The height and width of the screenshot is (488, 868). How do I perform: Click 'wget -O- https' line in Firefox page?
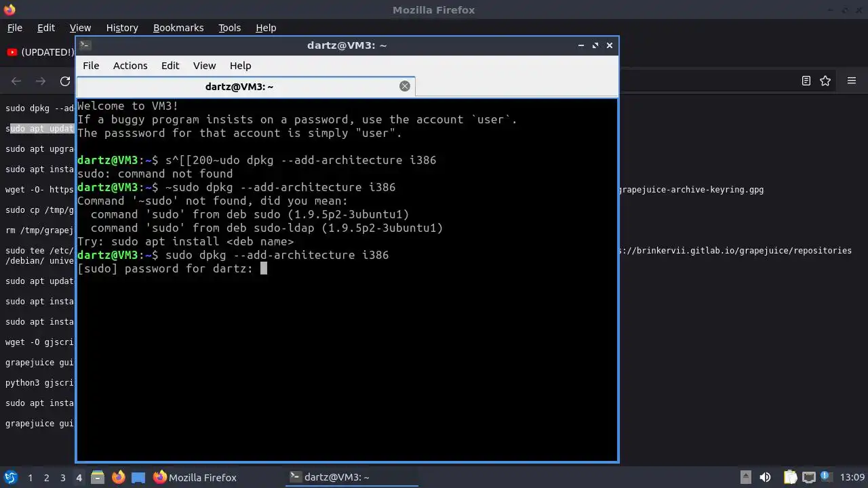(39, 190)
